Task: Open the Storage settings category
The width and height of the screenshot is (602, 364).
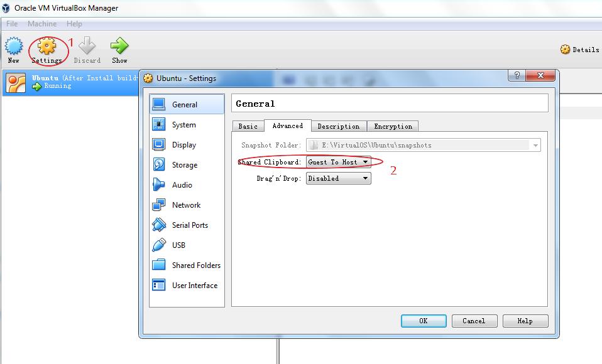Action: pos(187,165)
